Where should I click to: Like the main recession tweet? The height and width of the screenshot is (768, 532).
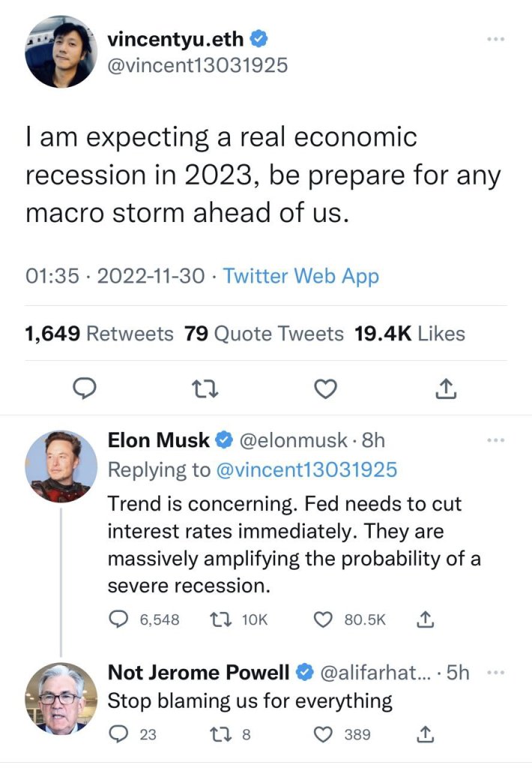coord(324,388)
